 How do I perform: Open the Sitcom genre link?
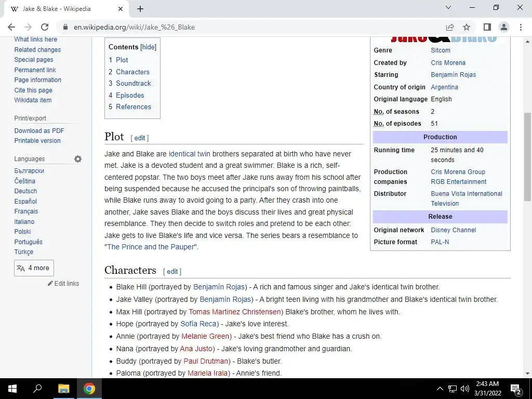coord(441,50)
